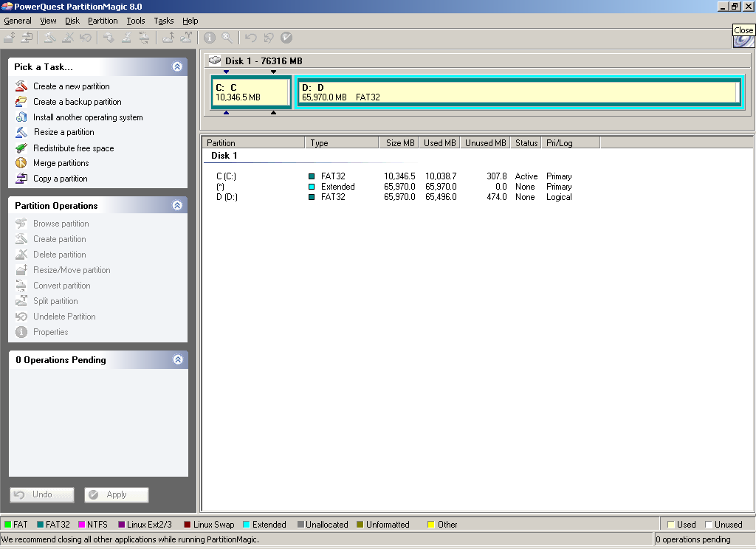This screenshot has height=549, width=756.
Task: Click the Convert partition operation link
Action: (62, 286)
